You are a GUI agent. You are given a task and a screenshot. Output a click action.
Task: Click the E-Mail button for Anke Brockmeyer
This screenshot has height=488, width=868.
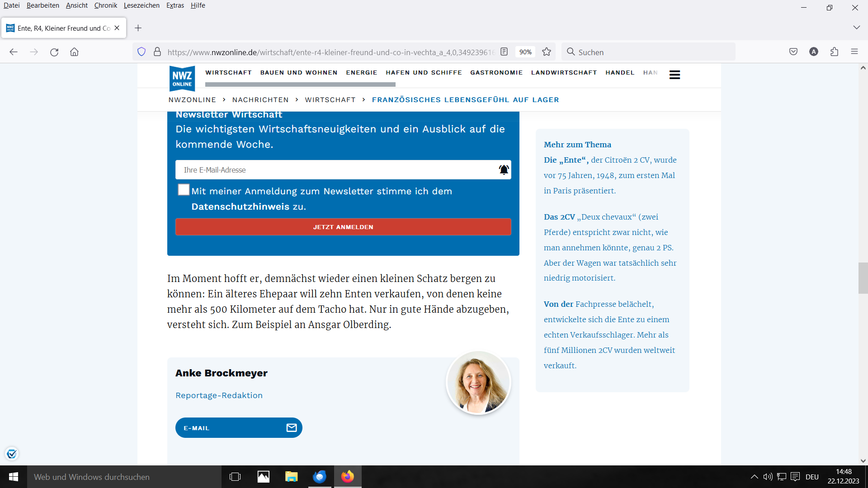coord(239,428)
